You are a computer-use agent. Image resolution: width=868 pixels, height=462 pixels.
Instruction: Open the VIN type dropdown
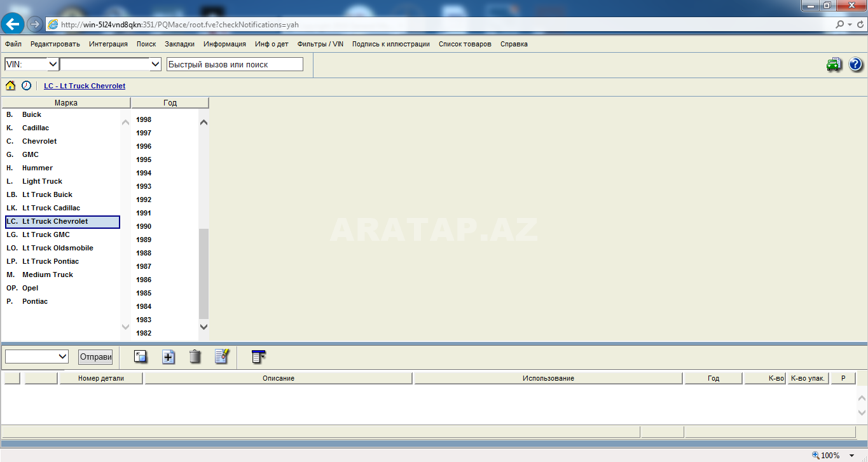coord(53,64)
